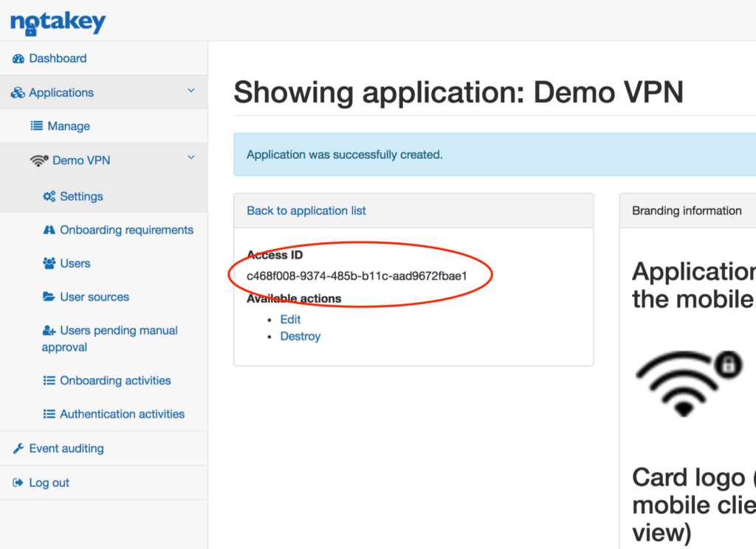756x549 pixels.
Task: Open Onboarding activities page
Action: [x=115, y=381]
